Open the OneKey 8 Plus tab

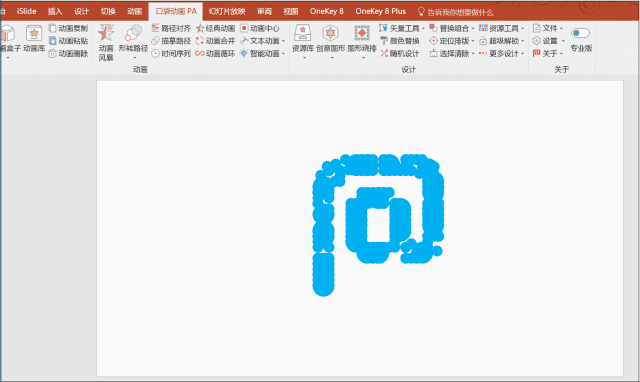(x=380, y=11)
